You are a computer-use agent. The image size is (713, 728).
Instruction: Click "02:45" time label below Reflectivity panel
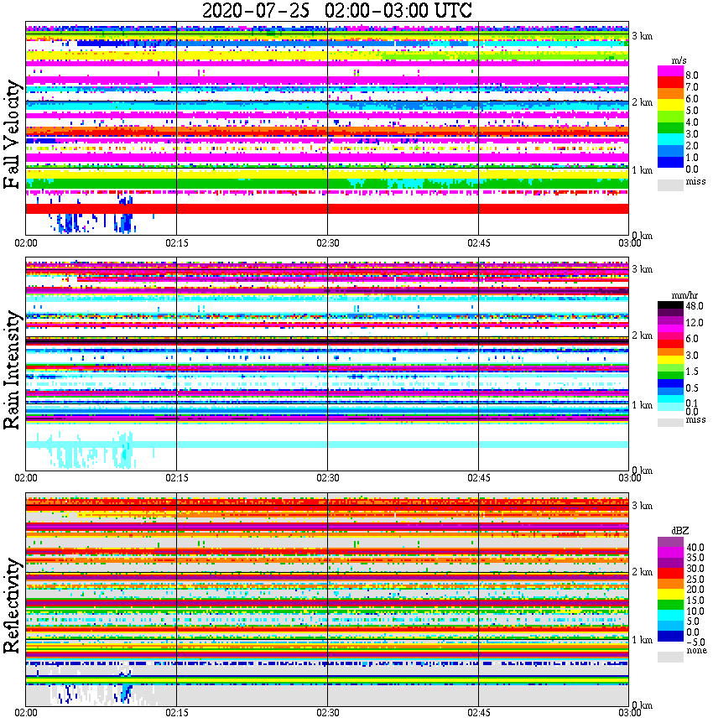(x=478, y=713)
